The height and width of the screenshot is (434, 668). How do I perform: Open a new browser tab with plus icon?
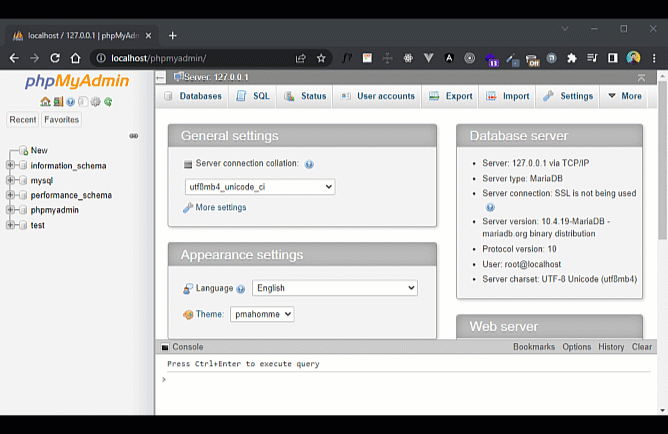click(x=173, y=36)
